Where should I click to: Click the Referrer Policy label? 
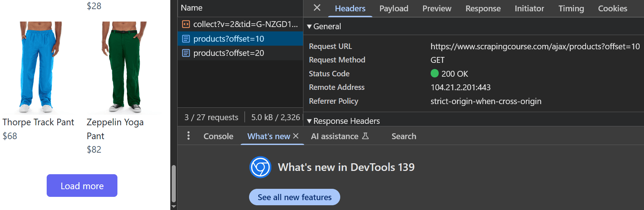click(334, 101)
